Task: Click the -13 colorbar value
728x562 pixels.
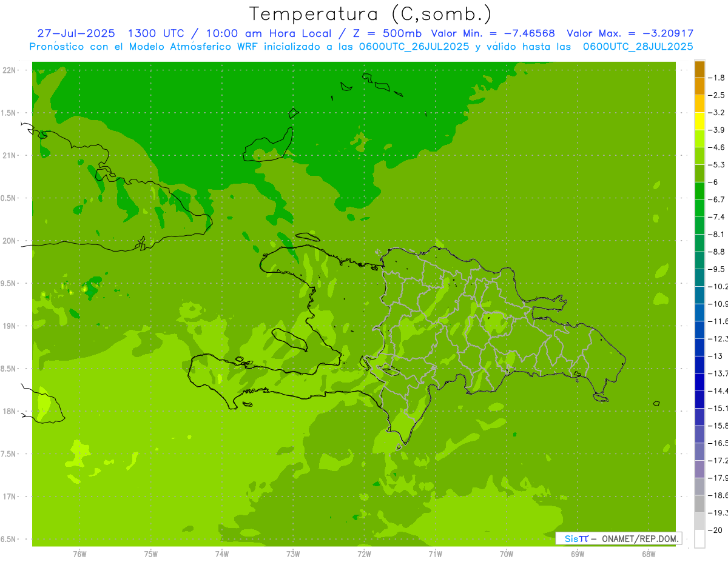Action: pos(716,356)
